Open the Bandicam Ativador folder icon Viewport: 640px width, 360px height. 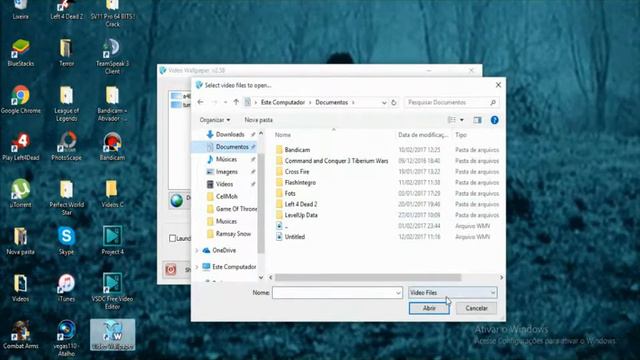coord(112,104)
